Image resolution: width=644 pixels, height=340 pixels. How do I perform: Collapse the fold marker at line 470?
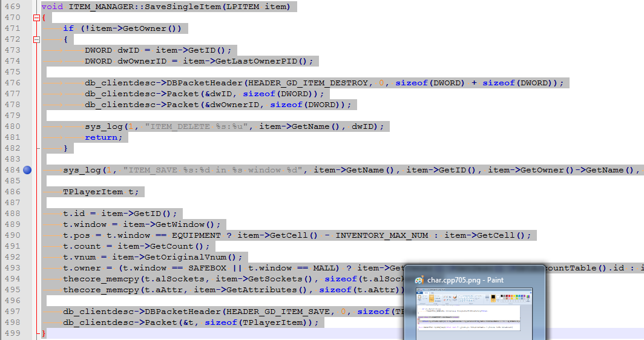(x=36, y=18)
